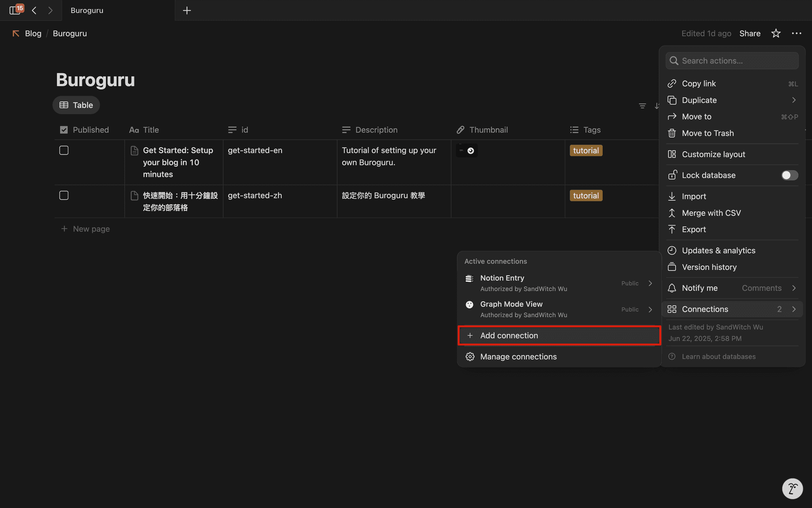Click the star favorite icon
This screenshot has width=812, height=508.
tap(776, 33)
